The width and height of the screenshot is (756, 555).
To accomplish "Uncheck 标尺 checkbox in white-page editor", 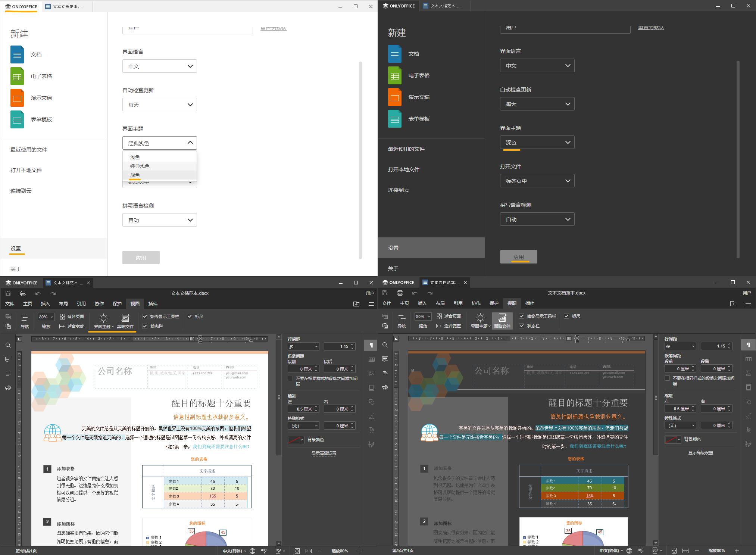I will [x=190, y=317].
